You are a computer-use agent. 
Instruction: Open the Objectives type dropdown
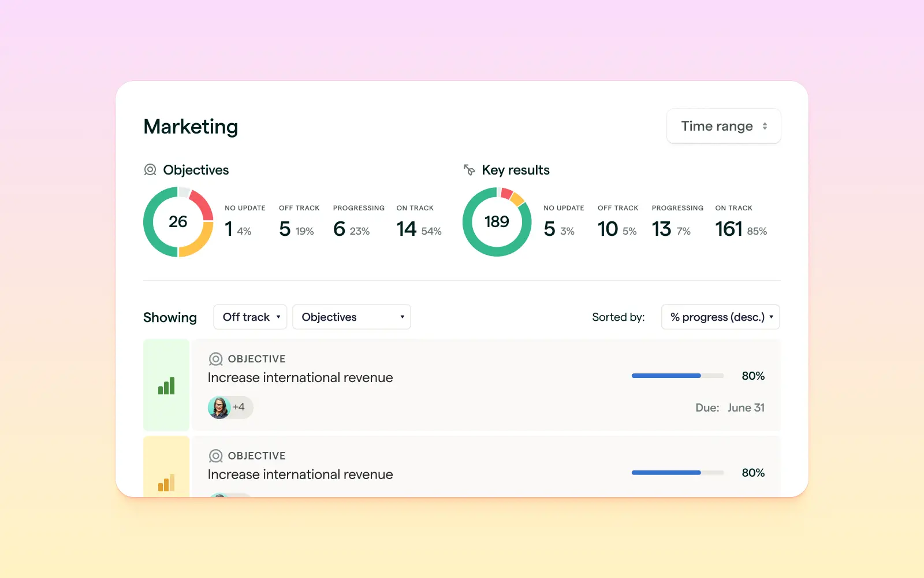coord(352,317)
